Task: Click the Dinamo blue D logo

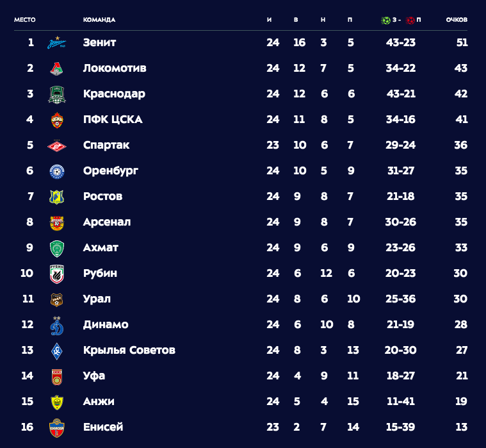Action: coord(57,326)
